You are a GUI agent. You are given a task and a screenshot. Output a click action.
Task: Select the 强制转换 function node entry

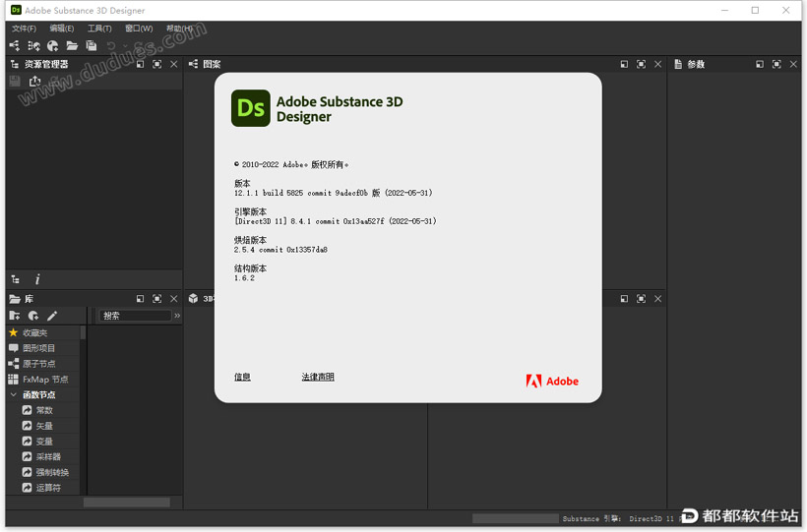click(x=52, y=472)
